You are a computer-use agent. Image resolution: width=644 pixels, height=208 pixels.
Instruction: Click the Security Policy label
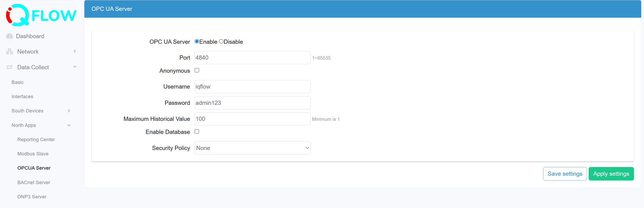171,148
